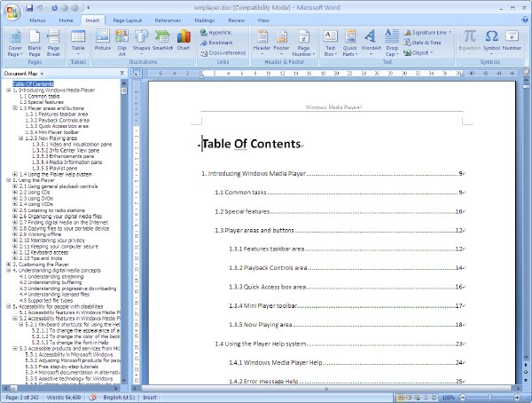Image resolution: width=532 pixels, height=403 pixels.
Task: Click the zoom slider handle
Action: pyautogui.click(x=489, y=397)
